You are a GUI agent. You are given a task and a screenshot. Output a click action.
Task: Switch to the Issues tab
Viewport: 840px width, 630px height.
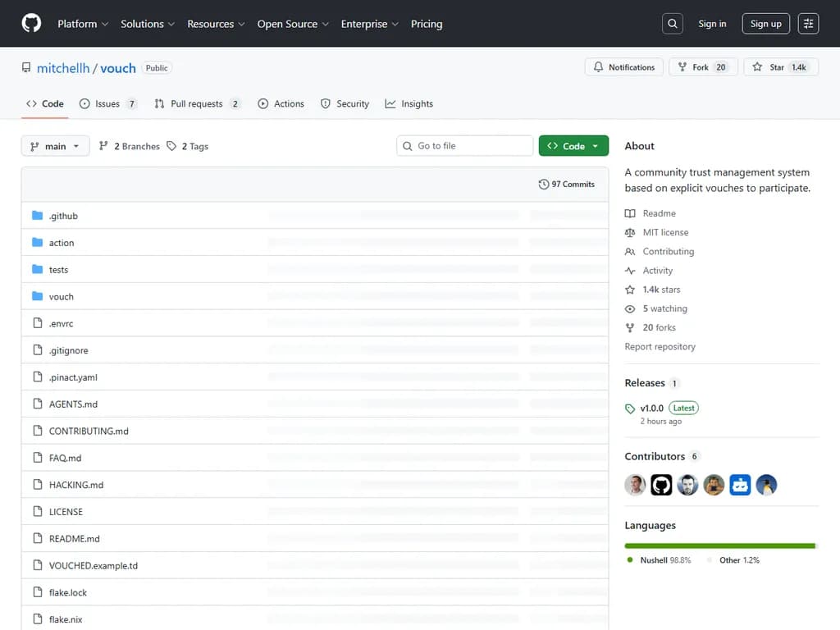[x=107, y=104]
